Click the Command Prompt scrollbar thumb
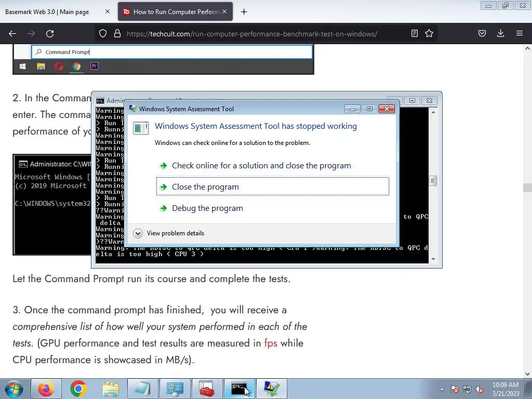The width and height of the screenshot is (532, 399). [x=433, y=180]
